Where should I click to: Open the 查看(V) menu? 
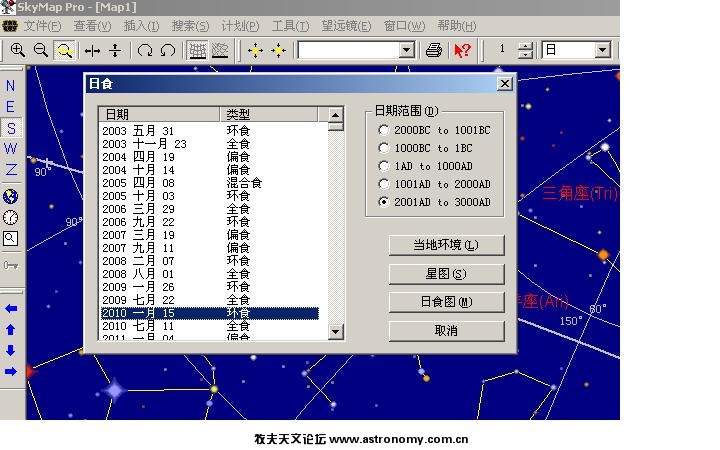click(92, 26)
